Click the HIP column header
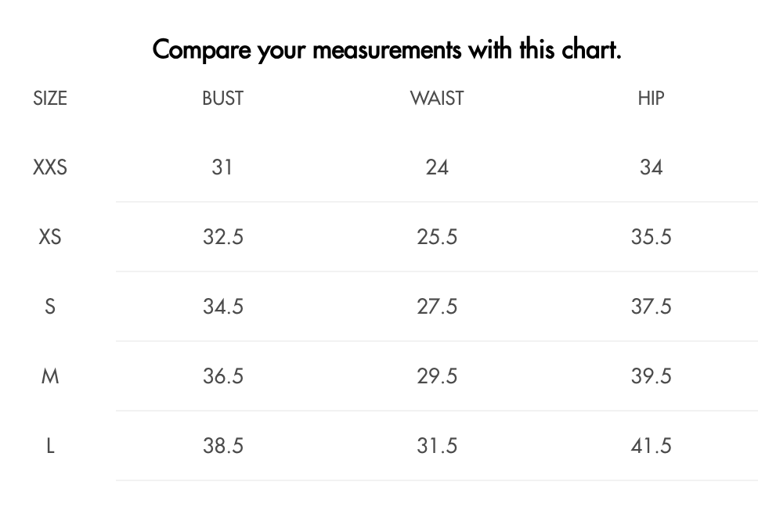This screenshot has height=532, width=758. click(652, 98)
